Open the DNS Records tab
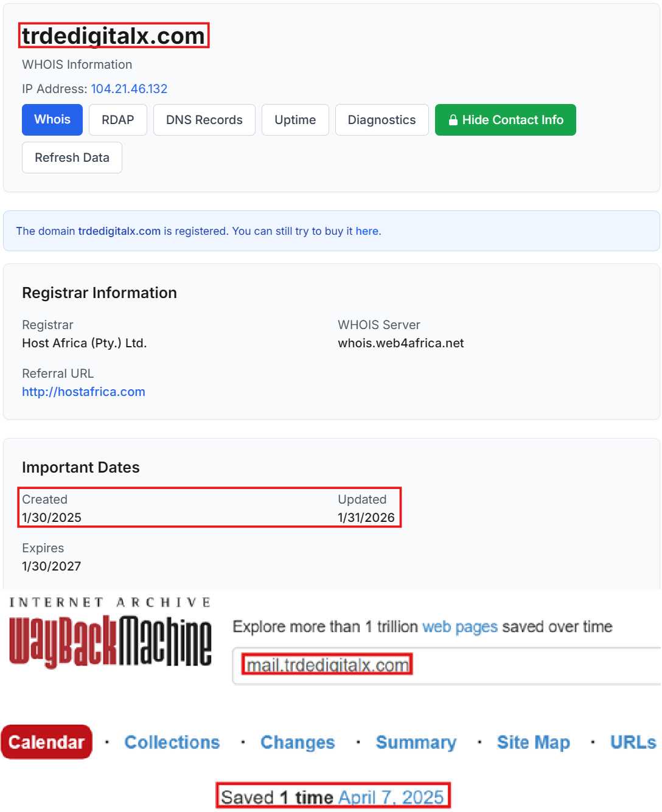 [204, 120]
